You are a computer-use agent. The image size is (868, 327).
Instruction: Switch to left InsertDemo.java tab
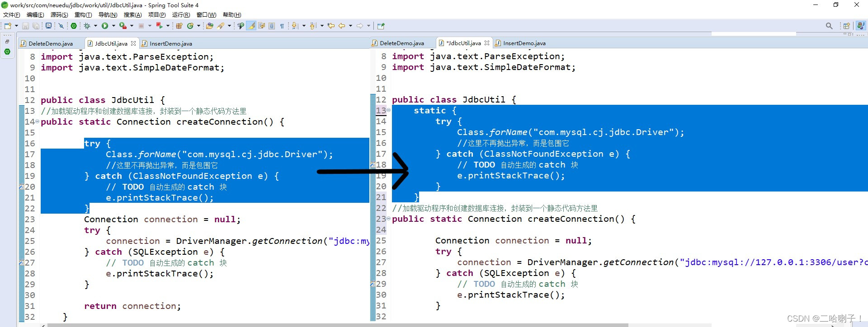pyautogui.click(x=171, y=44)
